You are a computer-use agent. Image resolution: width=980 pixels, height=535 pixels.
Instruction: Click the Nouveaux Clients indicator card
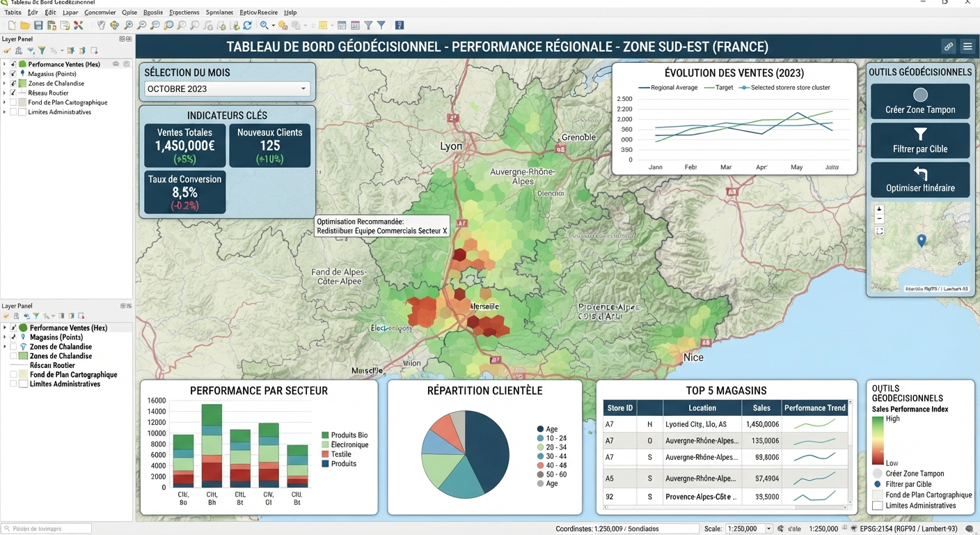pos(270,146)
